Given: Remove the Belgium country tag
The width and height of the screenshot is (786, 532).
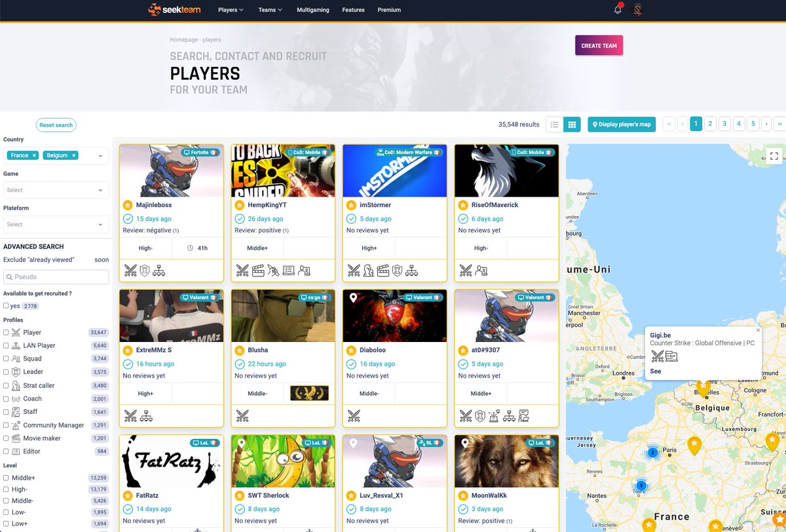Looking at the screenshot, I should [x=74, y=155].
